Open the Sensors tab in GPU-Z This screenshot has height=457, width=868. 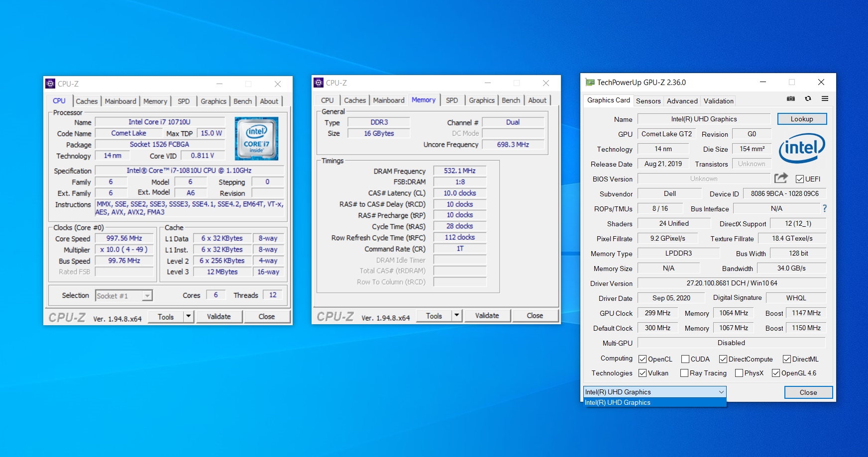click(649, 101)
